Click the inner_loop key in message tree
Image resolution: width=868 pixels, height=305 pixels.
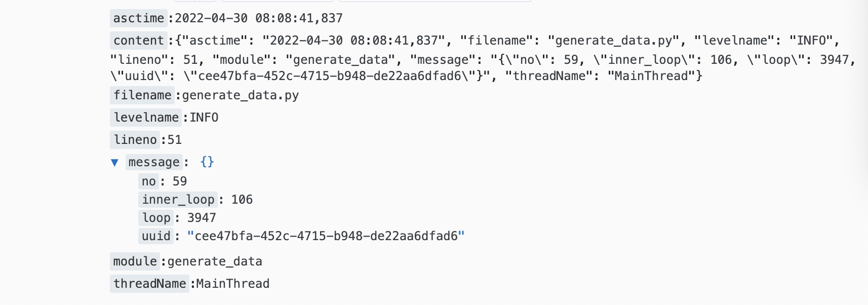[x=178, y=200]
